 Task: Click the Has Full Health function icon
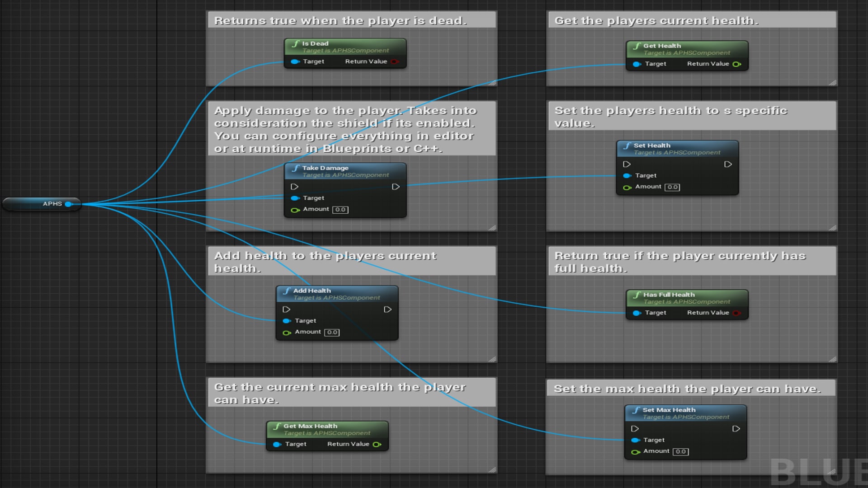pos(637,295)
